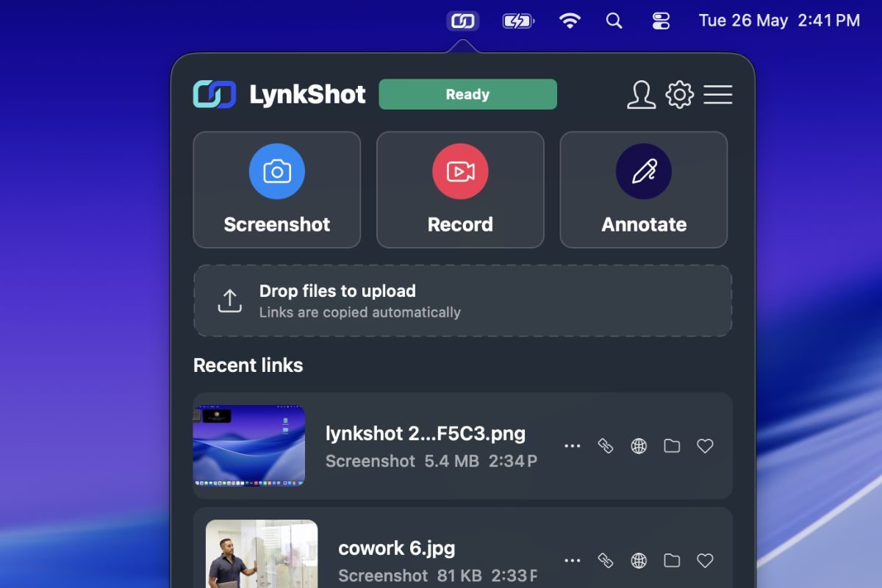Click the green Ready status indicator
The image size is (882, 588).
(x=467, y=94)
